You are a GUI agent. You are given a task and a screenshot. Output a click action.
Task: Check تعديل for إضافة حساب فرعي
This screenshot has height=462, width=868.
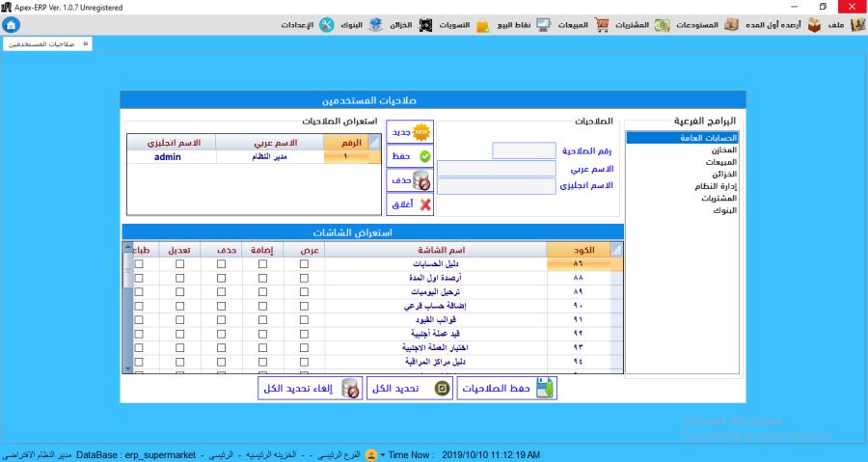tap(179, 306)
